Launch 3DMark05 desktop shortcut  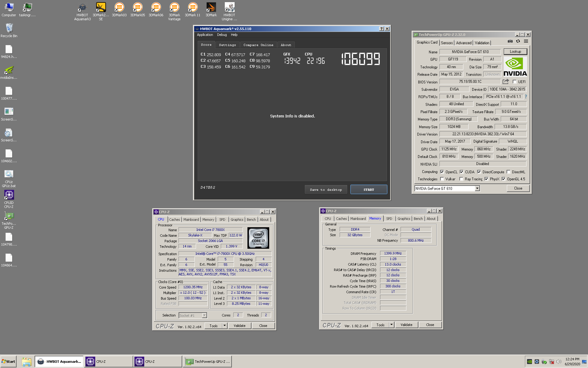[138, 10]
